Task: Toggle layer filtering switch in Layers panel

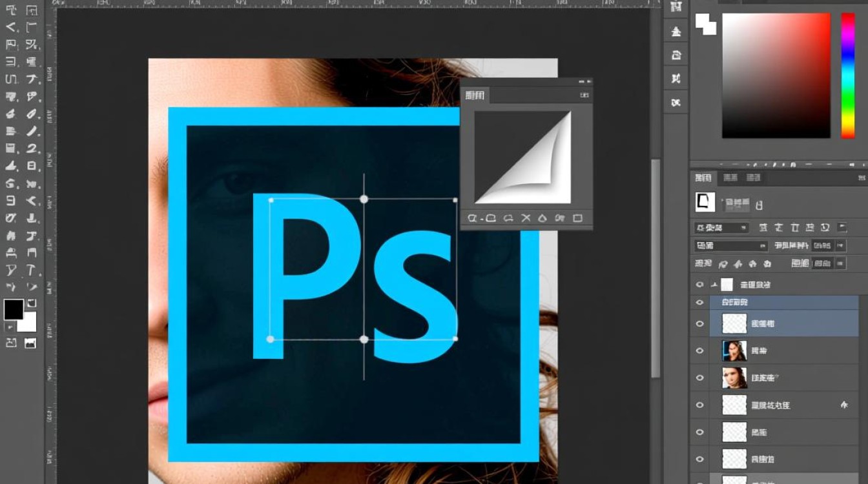Action: (842, 227)
